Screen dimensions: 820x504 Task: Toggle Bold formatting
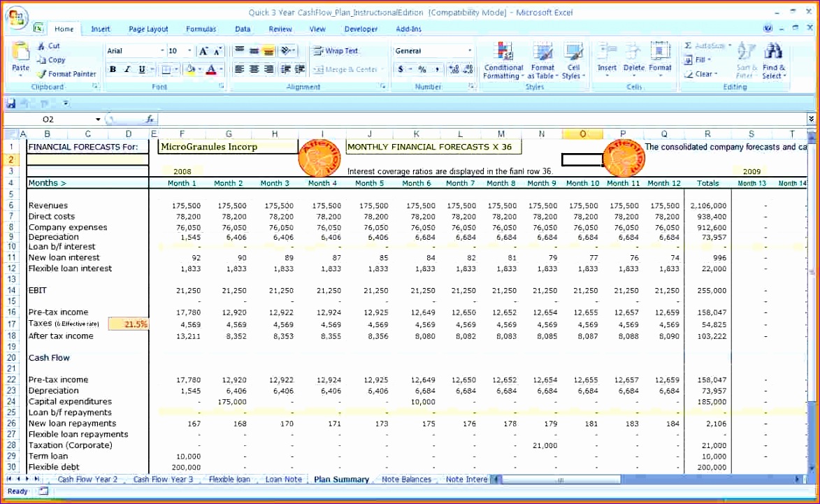pos(113,69)
